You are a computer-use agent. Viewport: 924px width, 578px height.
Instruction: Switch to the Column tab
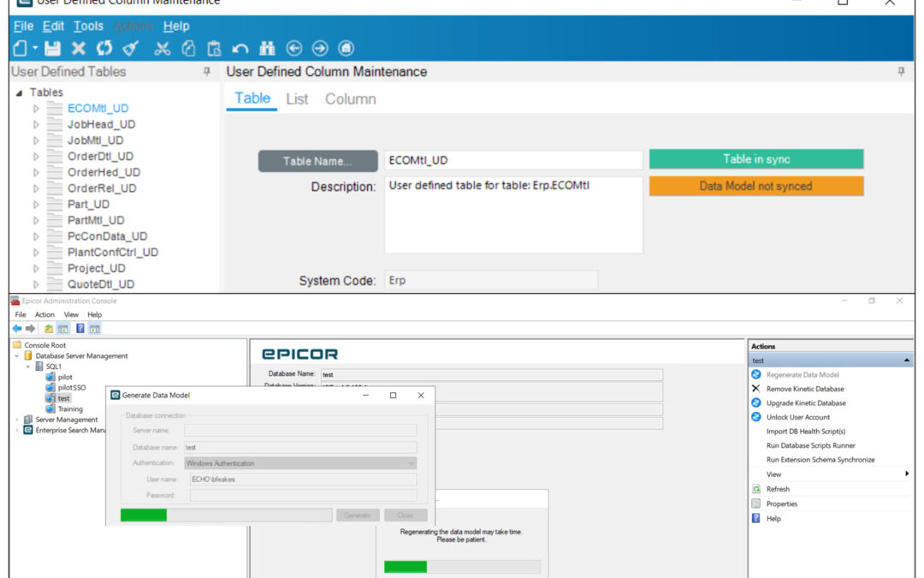click(x=351, y=99)
